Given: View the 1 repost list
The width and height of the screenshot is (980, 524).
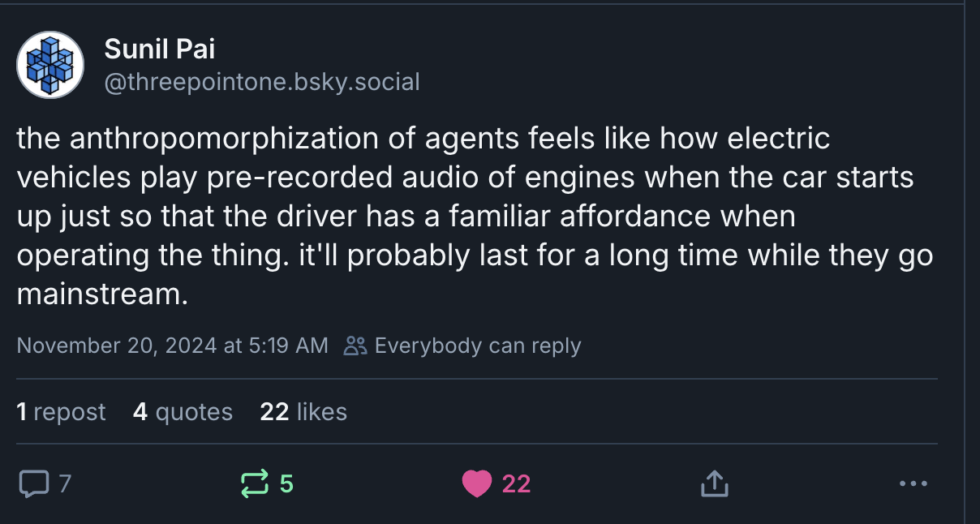Looking at the screenshot, I should click(x=61, y=411).
